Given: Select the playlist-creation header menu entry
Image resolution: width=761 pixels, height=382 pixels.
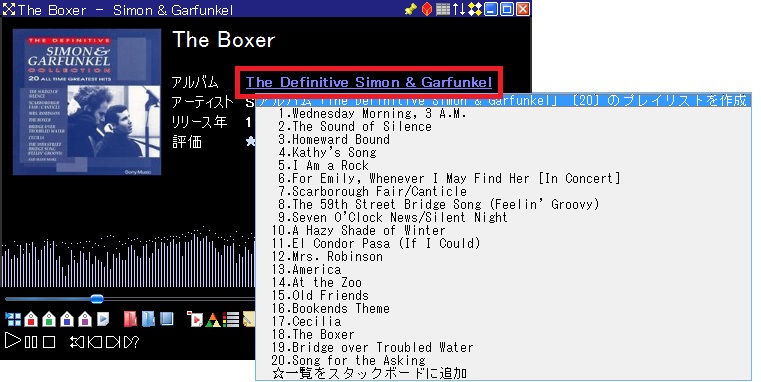Looking at the screenshot, I should pyautogui.click(x=503, y=100).
